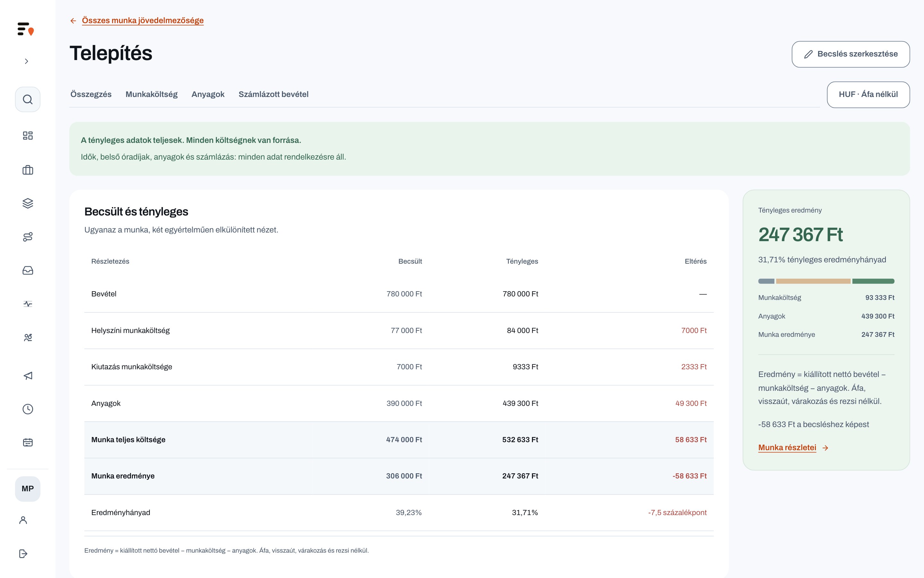The height and width of the screenshot is (578, 924).
Task: Open Összes munka jövedelmezősége link
Action: [x=143, y=20]
